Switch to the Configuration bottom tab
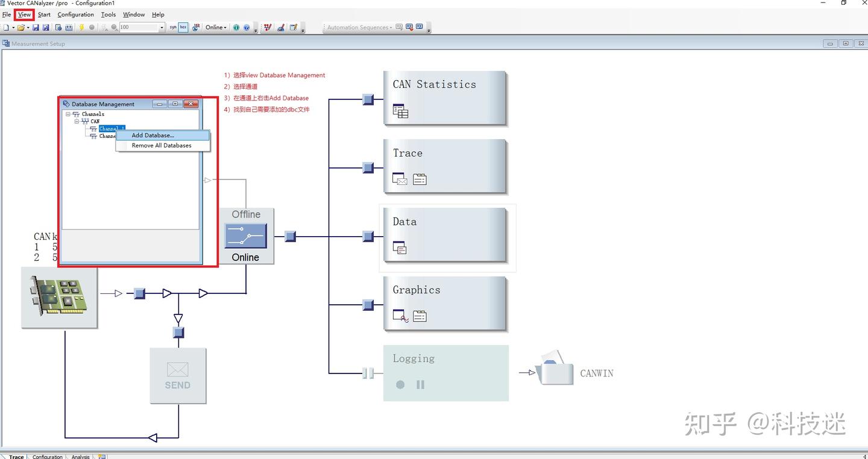Viewport: 868px width, 459px height. [48, 457]
